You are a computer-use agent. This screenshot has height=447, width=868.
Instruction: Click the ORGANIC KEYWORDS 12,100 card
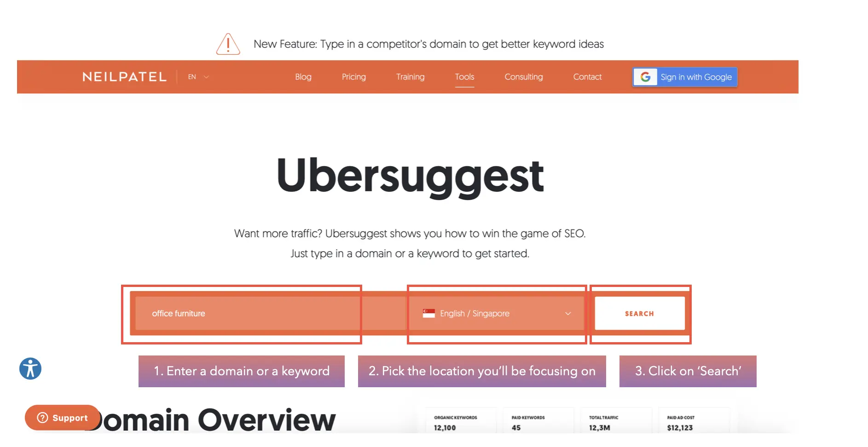tap(460, 420)
